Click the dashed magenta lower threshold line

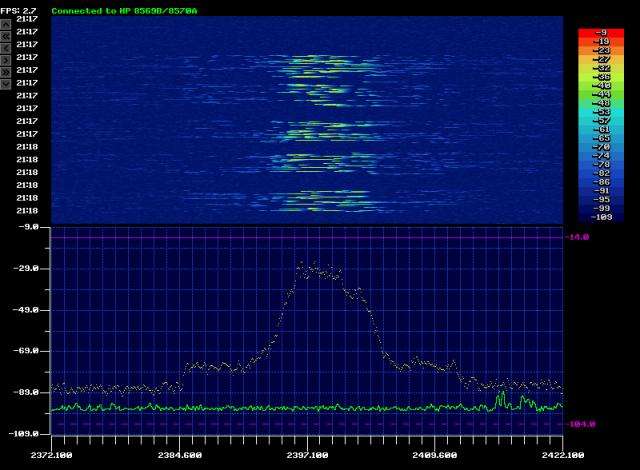click(x=307, y=424)
